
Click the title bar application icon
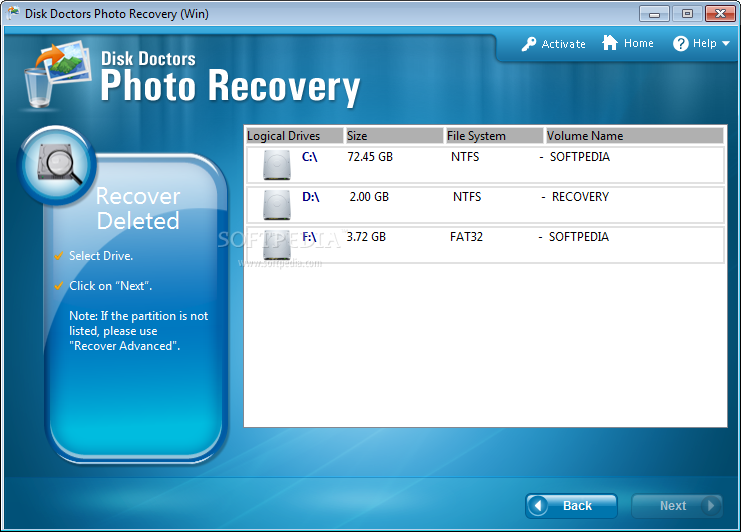coord(14,13)
